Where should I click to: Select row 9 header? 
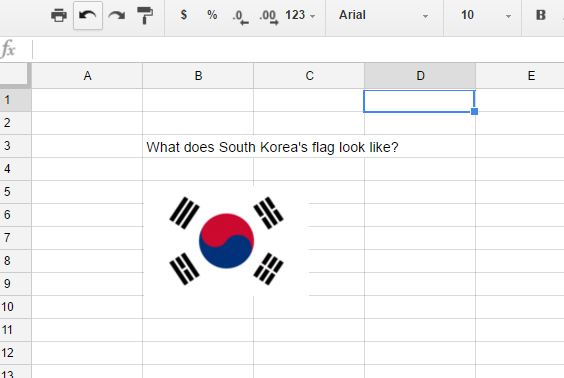pyautogui.click(x=15, y=284)
